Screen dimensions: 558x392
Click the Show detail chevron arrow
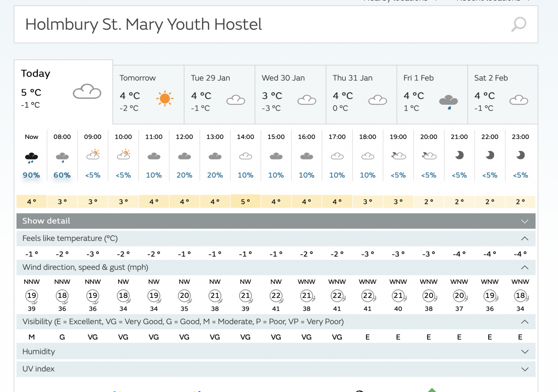tap(525, 221)
